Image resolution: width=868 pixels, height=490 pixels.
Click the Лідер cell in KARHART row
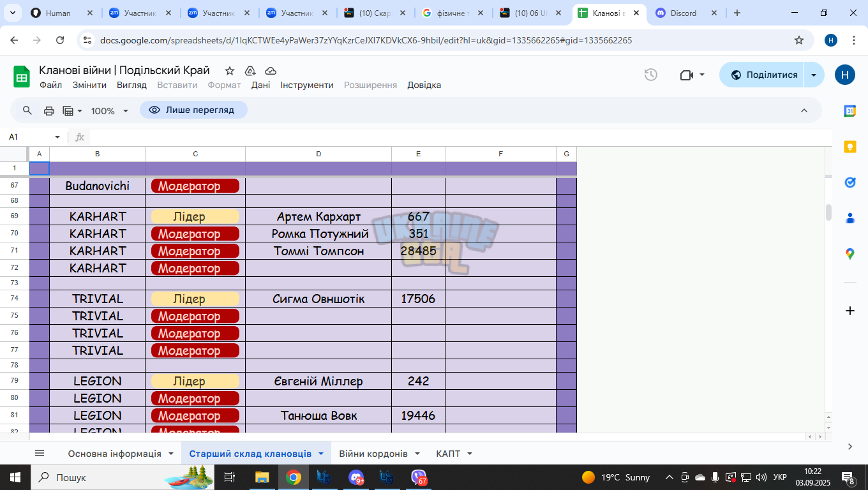pos(195,216)
